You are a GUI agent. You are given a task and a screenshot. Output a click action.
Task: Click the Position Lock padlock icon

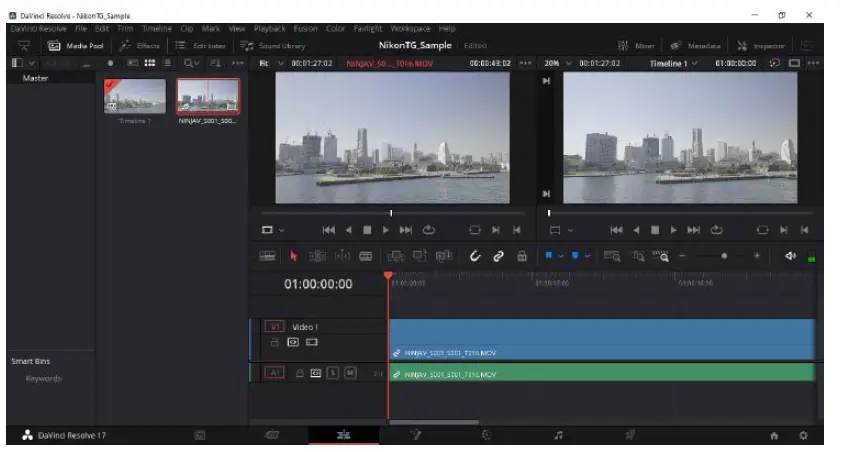tap(522, 256)
